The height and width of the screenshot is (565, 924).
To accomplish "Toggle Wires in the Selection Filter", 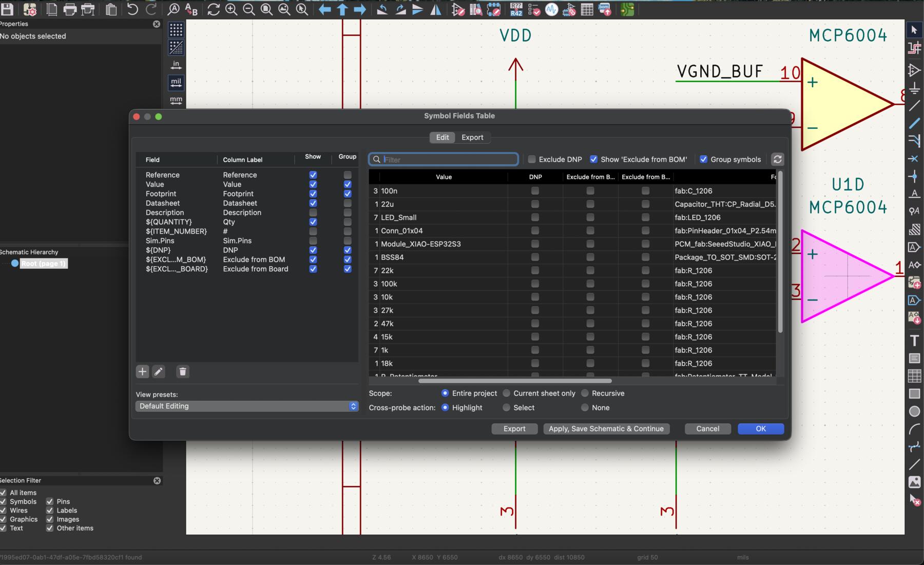I will point(4,511).
